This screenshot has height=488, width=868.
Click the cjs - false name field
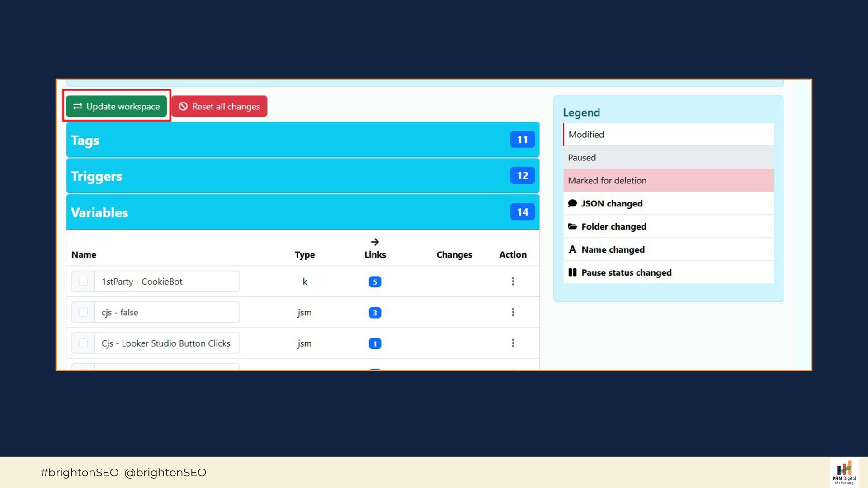[167, 312]
